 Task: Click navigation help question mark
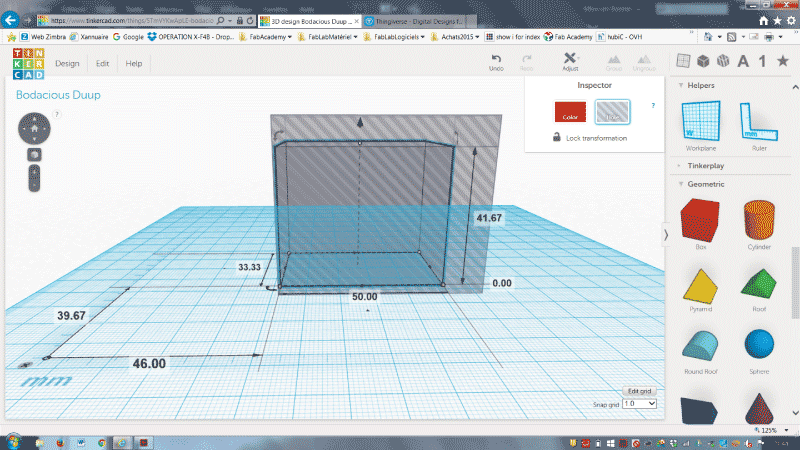[x=57, y=114]
